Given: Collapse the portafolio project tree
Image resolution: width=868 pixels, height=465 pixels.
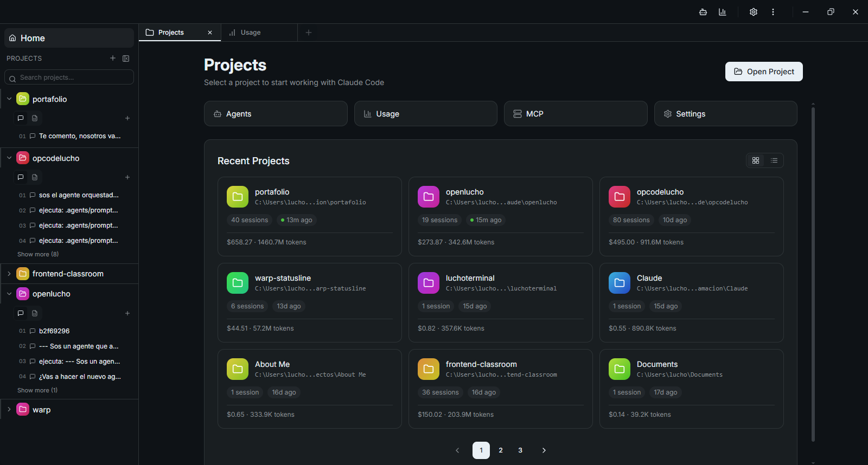Looking at the screenshot, I should 9,99.
